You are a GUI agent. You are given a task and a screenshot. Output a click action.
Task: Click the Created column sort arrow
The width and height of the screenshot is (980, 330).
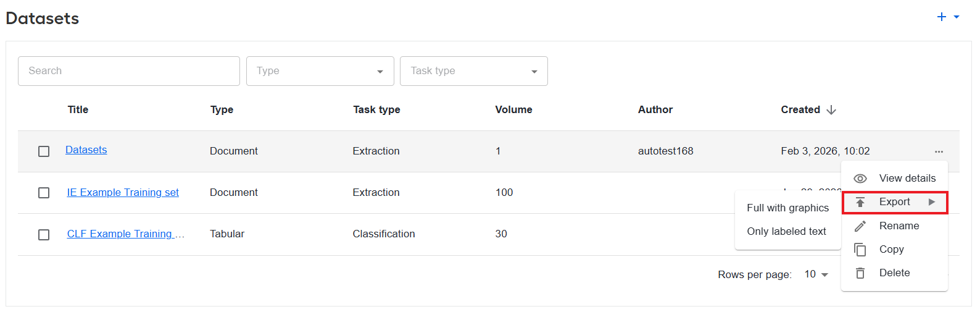(831, 110)
